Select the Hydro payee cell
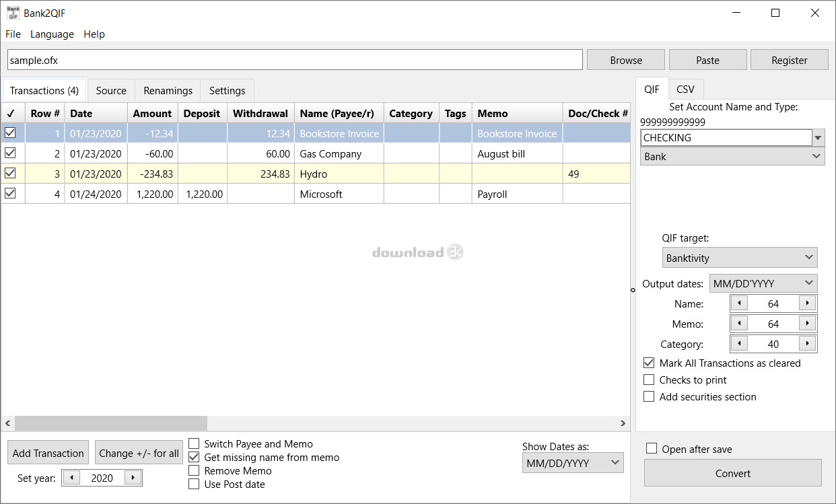The width and height of the screenshot is (836, 504). (x=339, y=174)
